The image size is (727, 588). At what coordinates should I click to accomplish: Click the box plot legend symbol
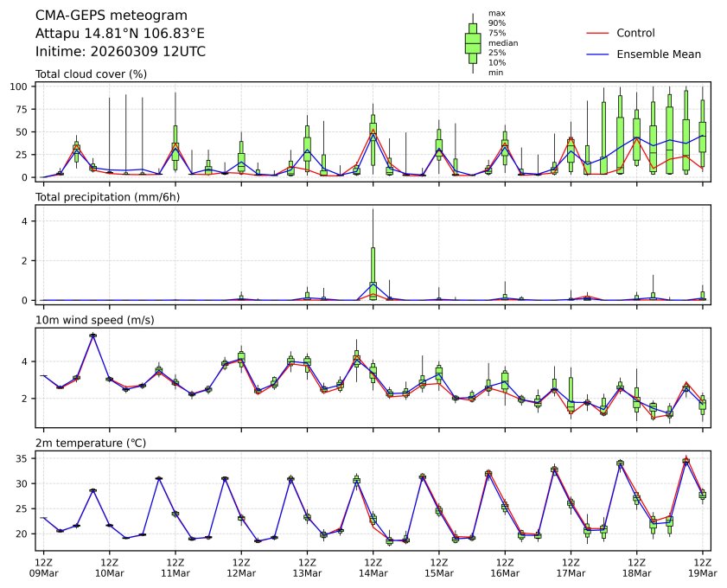tap(473, 43)
